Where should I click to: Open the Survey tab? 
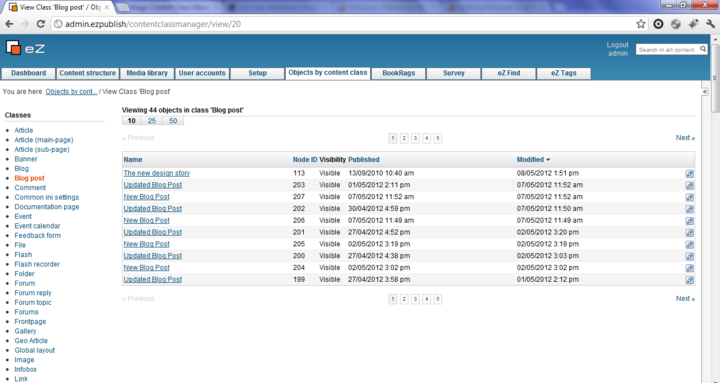coord(454,73)
